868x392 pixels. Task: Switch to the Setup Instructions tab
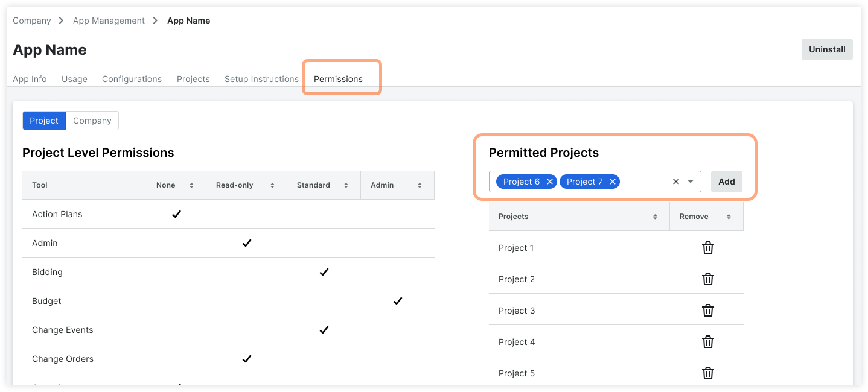(261, 78)
